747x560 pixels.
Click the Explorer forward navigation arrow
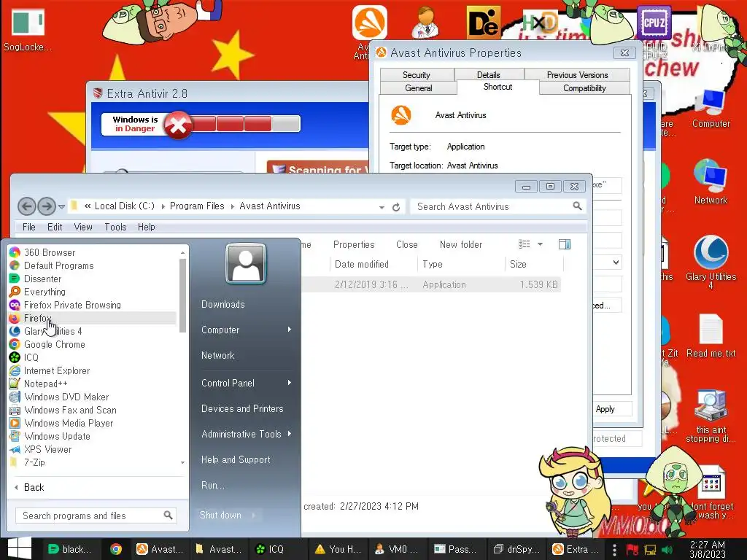point(46,206)
